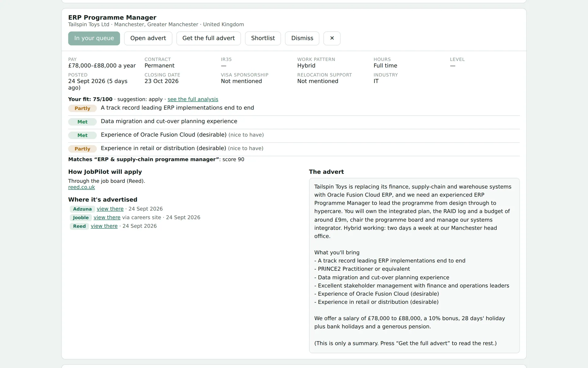Viewport: 588px width, 368px height.
Task: Click the Relocation support Not mentioned value
Action: click(x=318, y=81)
